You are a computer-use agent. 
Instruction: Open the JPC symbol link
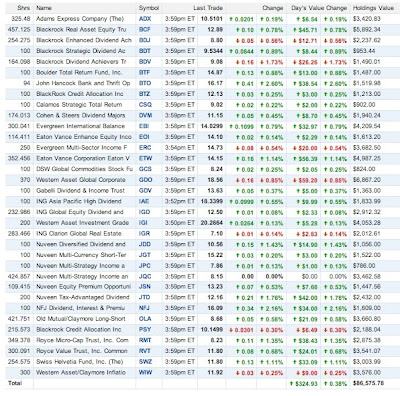click(145, 266)
